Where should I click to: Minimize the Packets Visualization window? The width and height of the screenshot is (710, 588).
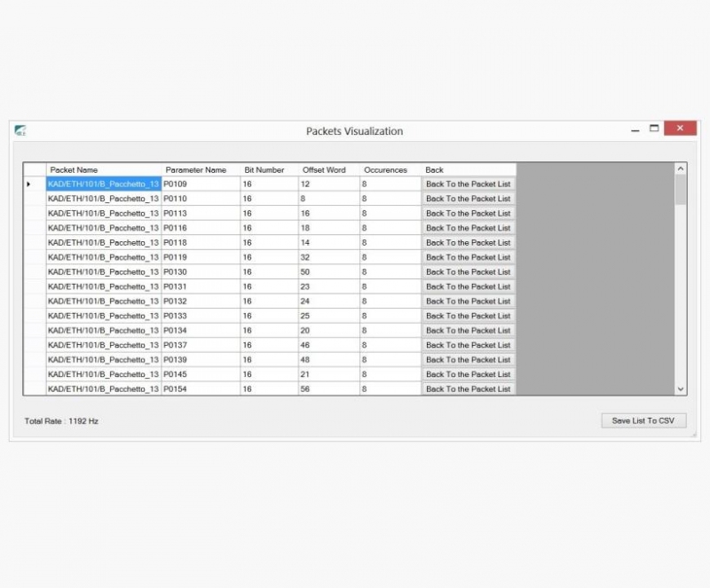click(635, 129)
